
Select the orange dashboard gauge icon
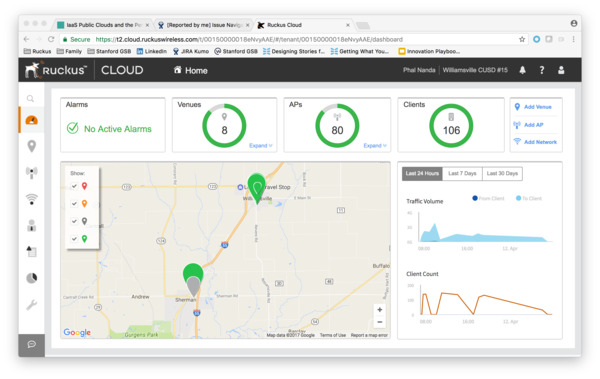(x=31, y=120)
